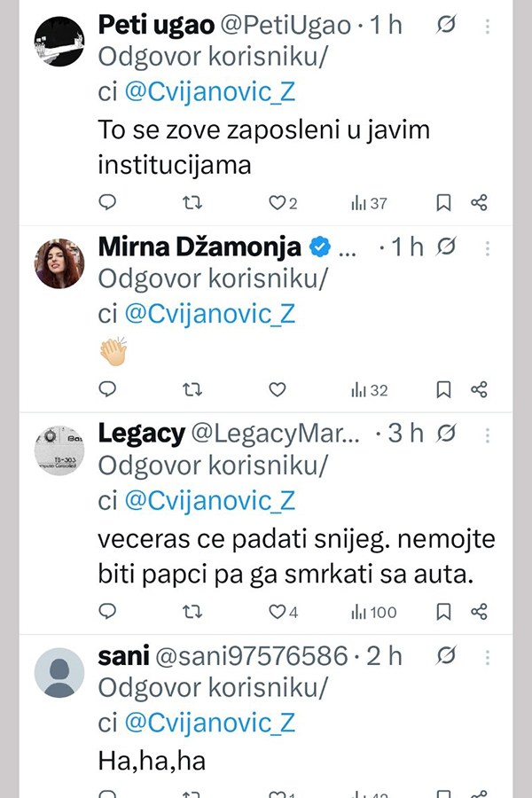Viewport: 532px width, 798px height.
Task: Bookmark Peti ugao's tweet
Action: (x=444, y=203)
